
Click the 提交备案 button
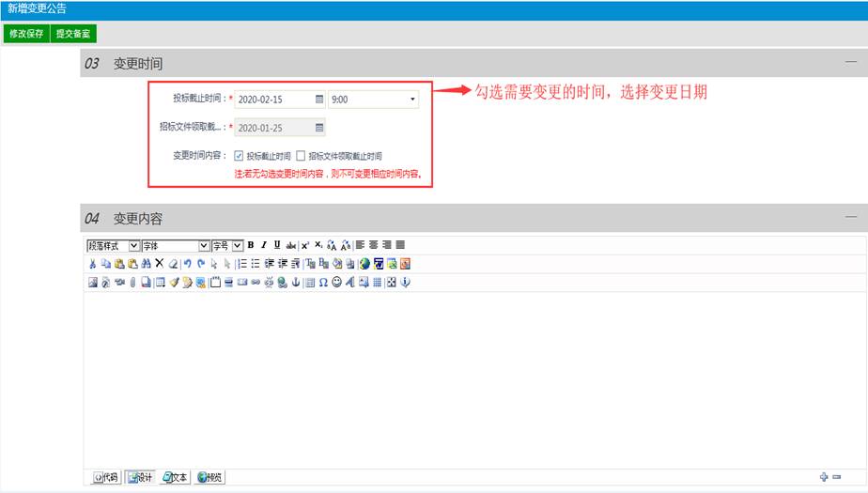pos(73,34)
